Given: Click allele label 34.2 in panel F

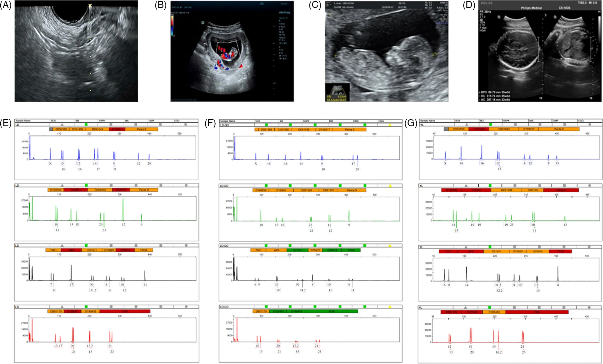Looking at the screenshot, I should coord(302,290).
